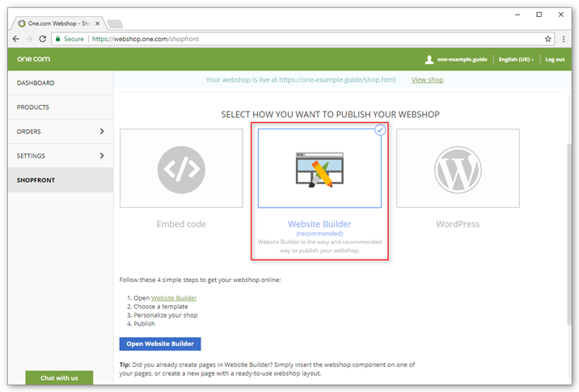Viewport: 579px width, 392px height.
Task: Reload the page with the refresh icon
Action: click(43, 39)
